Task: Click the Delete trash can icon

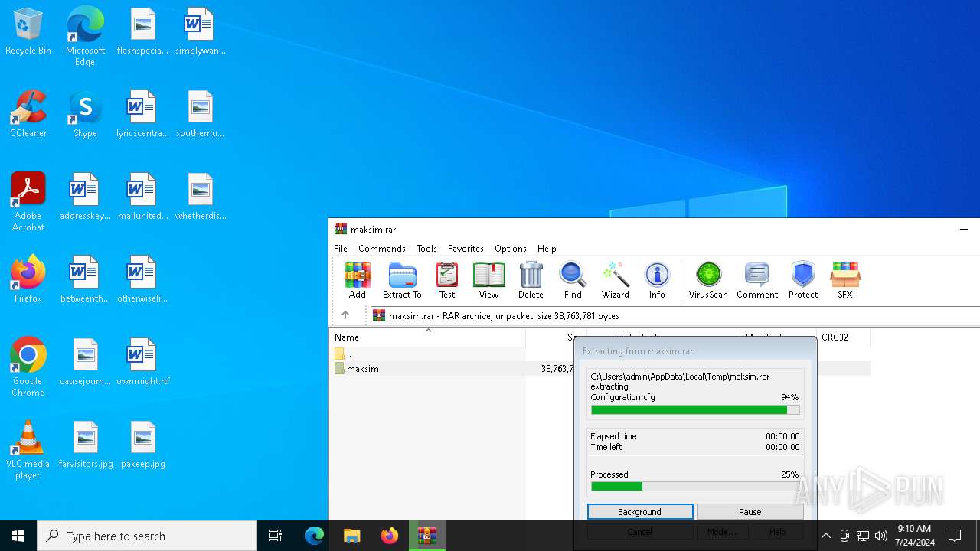Action: pos(531,280)
